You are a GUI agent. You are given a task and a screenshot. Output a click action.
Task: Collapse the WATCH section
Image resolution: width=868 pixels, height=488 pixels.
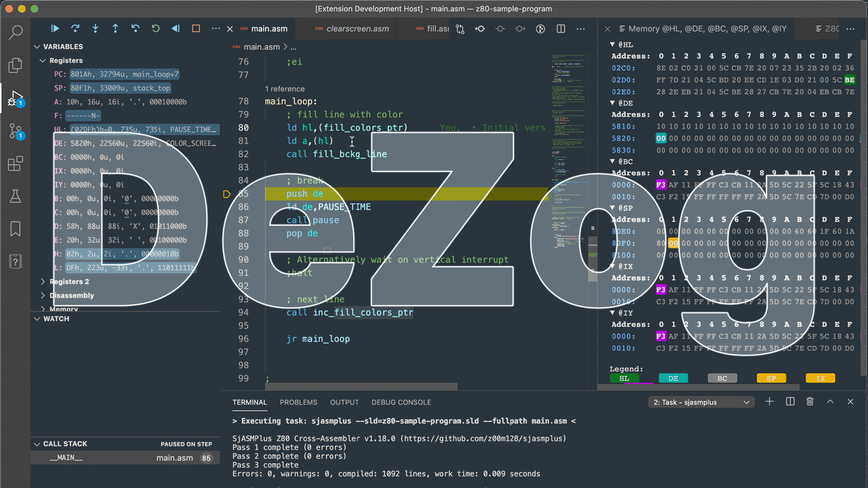click(x=37, y=319)
